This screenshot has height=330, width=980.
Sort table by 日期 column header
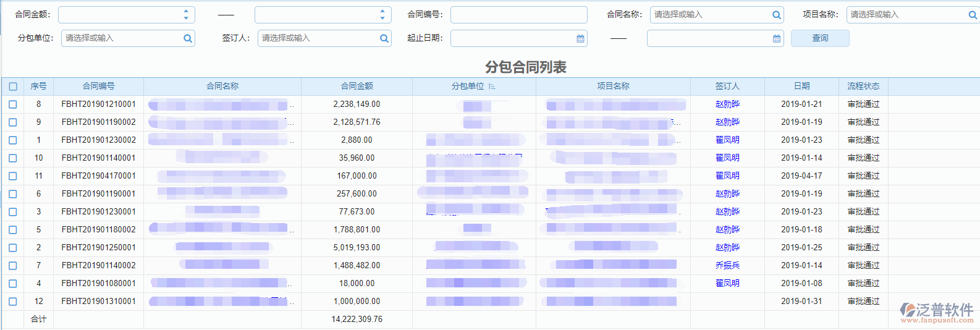point(801,87)
